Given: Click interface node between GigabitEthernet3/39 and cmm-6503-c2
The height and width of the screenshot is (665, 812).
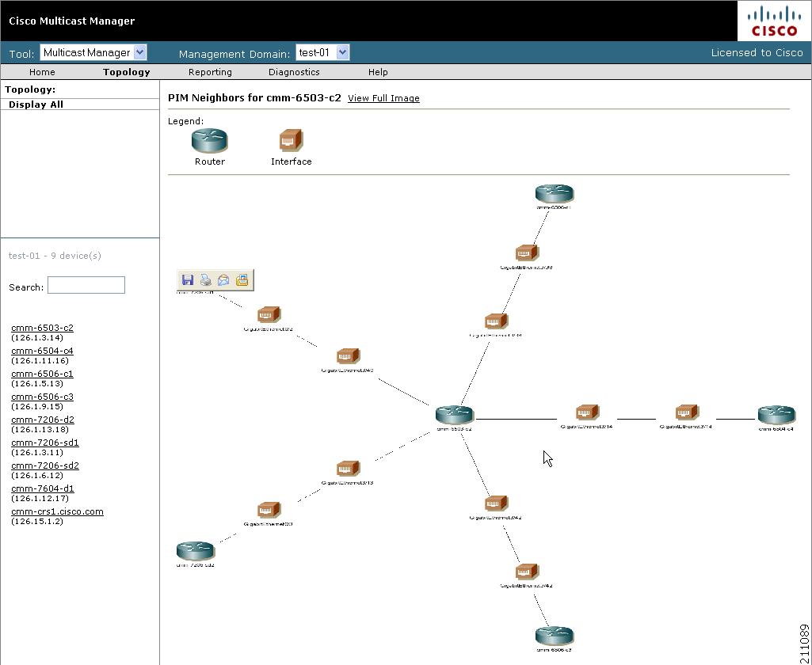Looking at the screenshot, I should 496,321.
